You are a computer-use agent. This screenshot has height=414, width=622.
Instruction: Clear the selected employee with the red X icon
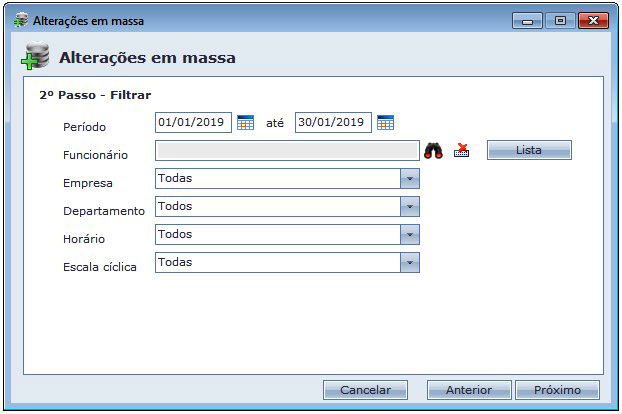click(x=461, y=151)
